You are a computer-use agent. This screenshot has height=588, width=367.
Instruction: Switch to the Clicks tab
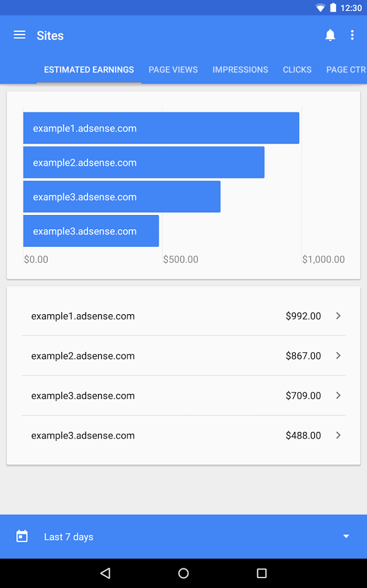pyautogui.click(x=297, y=70)
